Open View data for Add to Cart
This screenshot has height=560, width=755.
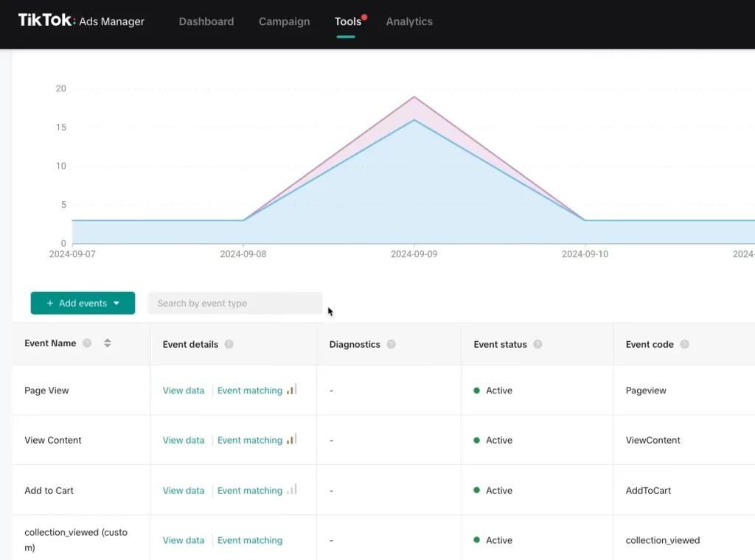tap(184, 490)
